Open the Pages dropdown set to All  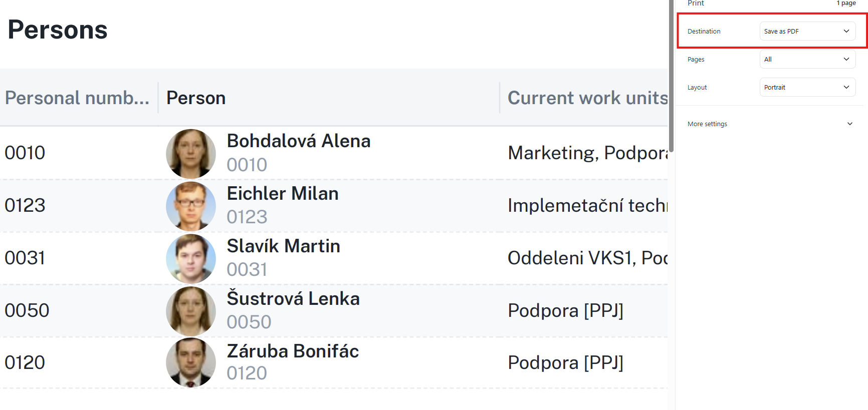click(x=807, y=59)
